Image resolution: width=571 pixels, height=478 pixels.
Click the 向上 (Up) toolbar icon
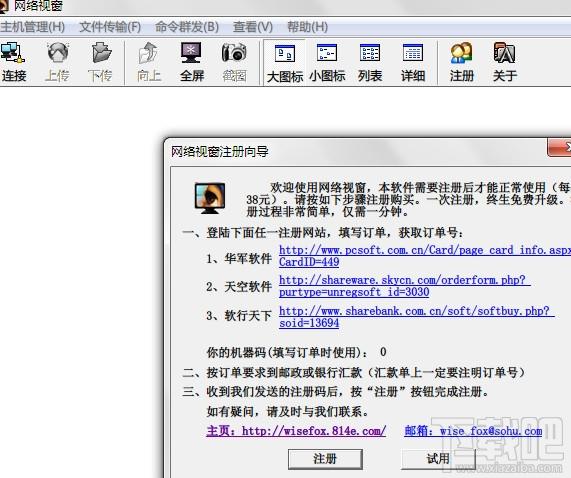pyautogui.click(x=149, y=62)
